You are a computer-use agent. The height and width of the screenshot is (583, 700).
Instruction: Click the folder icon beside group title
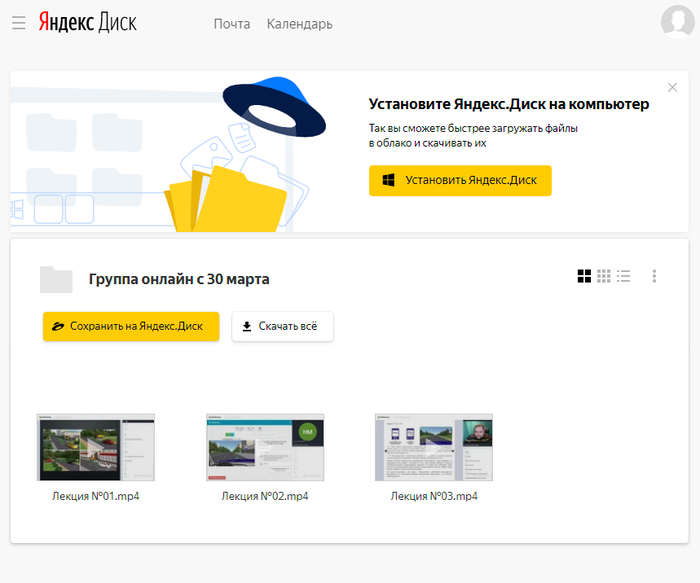click(56, 279)
